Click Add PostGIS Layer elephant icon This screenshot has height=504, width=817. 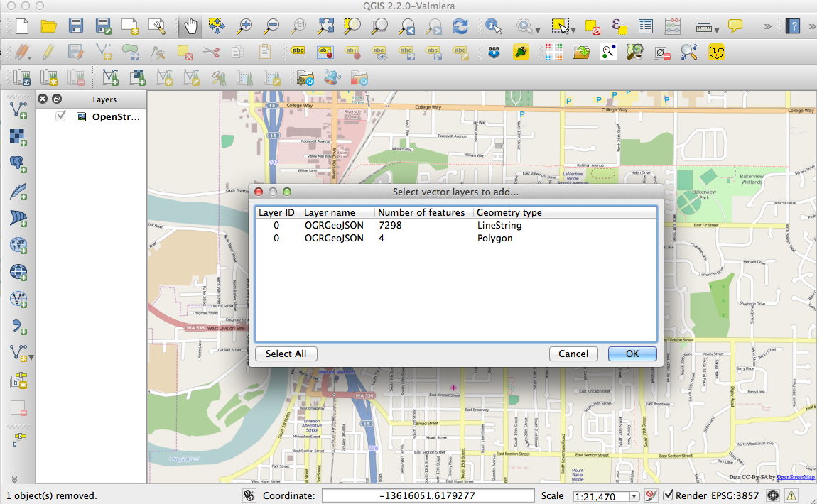(x=18, y=164)
